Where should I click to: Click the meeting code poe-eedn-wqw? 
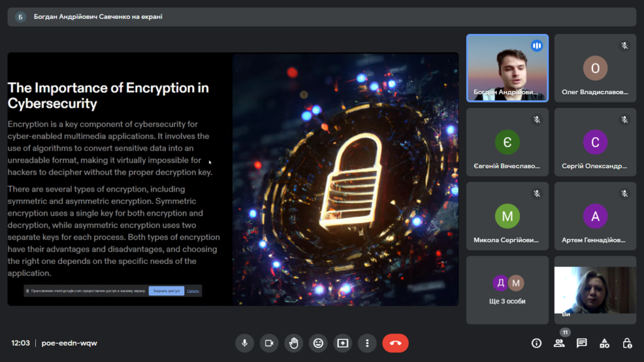(69, 343)
